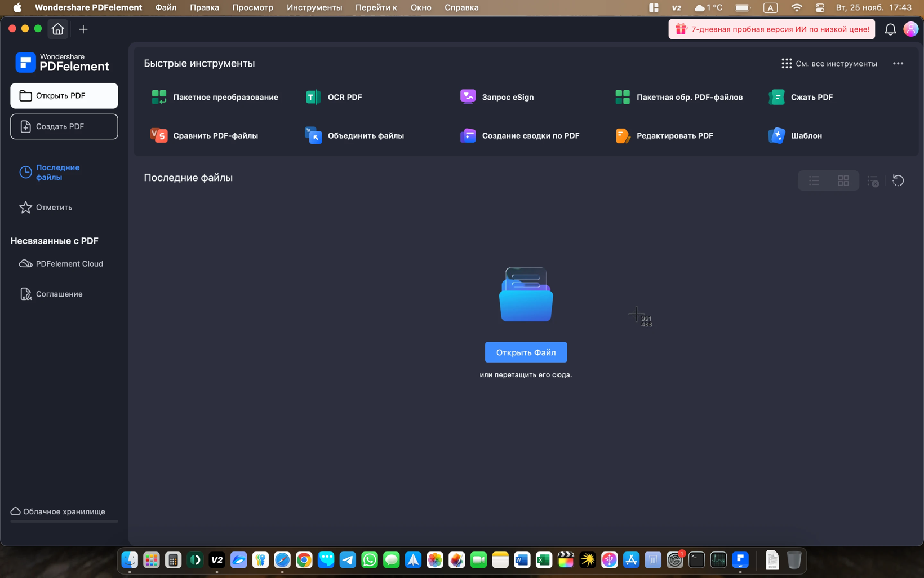Open notifications bell
Viewport: 924px width, 578px height.
tap(890, 29)
